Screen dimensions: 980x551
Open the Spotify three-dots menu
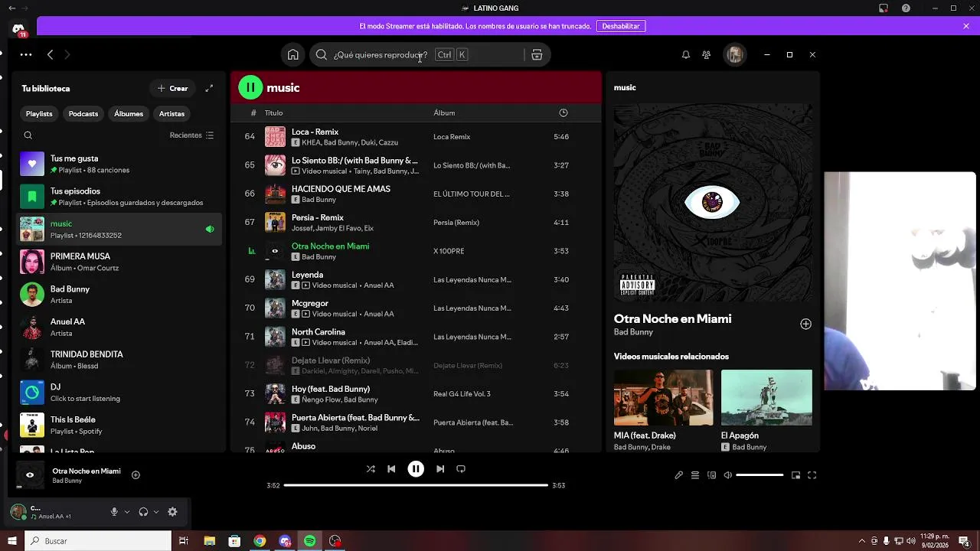pos(26,55)
